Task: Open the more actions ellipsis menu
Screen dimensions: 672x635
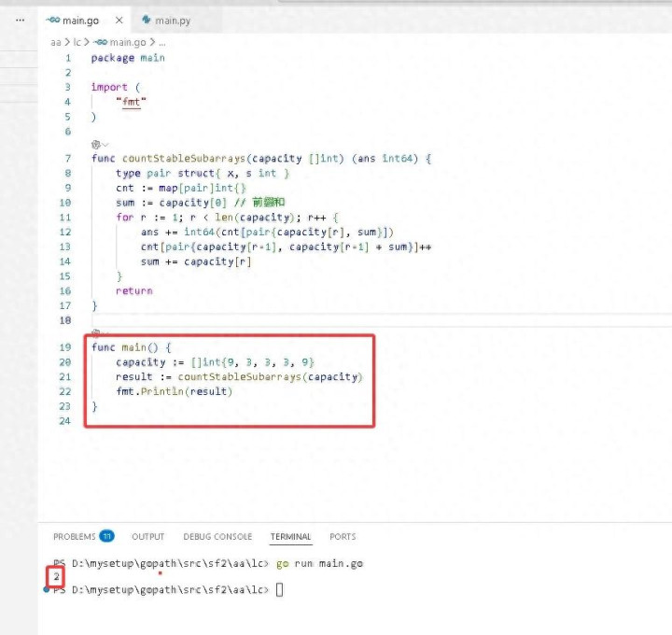Action: (20, 21)
